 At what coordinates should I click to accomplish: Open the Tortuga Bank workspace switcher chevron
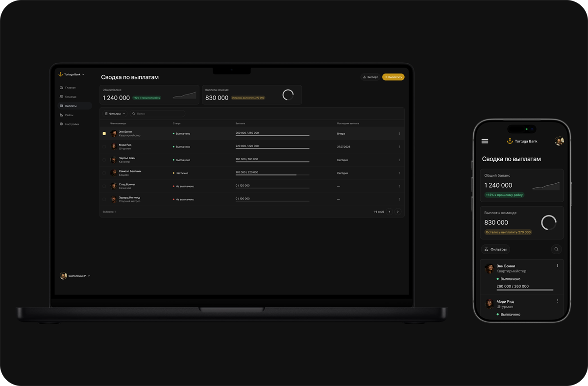pyautogui.click(x=83, y=74)
